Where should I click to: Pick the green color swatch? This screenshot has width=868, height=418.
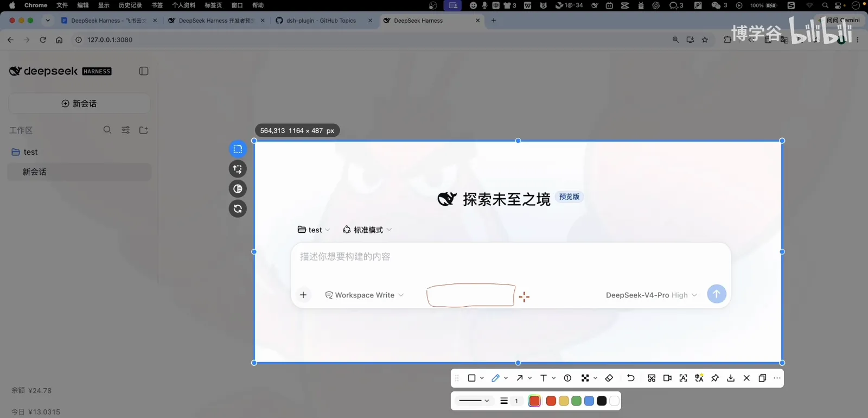pos(576,401)
